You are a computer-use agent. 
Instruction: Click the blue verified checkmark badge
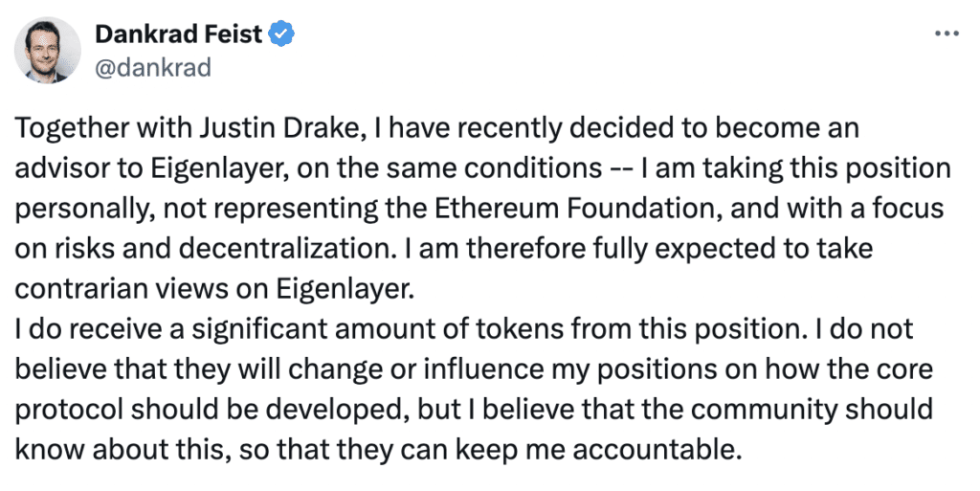[280, 35]
